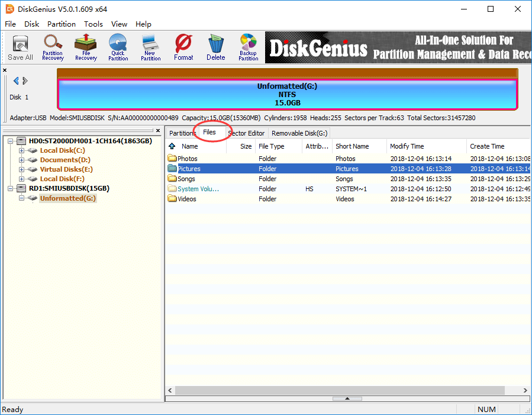Click the Videos modify time 16:14:27
The width and height of the screenshot is (532, 415).
point(421,199)
